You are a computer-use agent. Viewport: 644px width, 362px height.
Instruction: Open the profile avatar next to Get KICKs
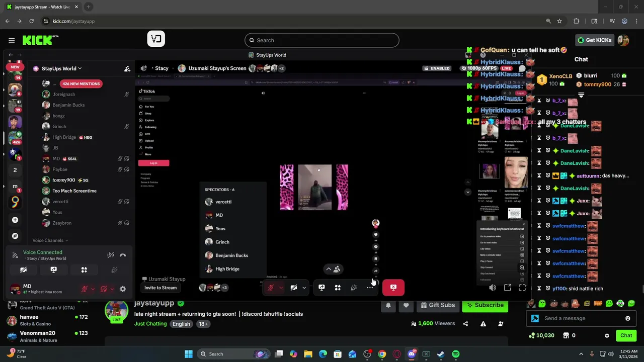(x=623, y=40)
